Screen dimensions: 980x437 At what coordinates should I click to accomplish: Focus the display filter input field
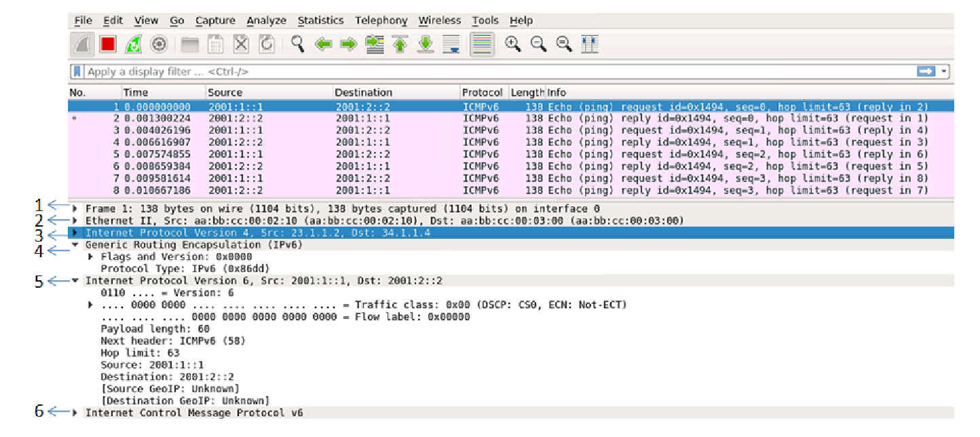[x=499, y=71]
